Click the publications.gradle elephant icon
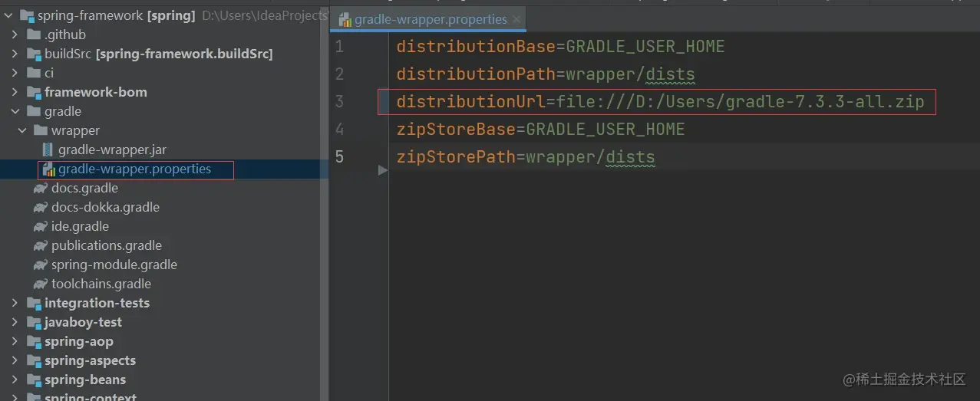The width and height of the screenshot is (980, 401). (x=41, y=245)
